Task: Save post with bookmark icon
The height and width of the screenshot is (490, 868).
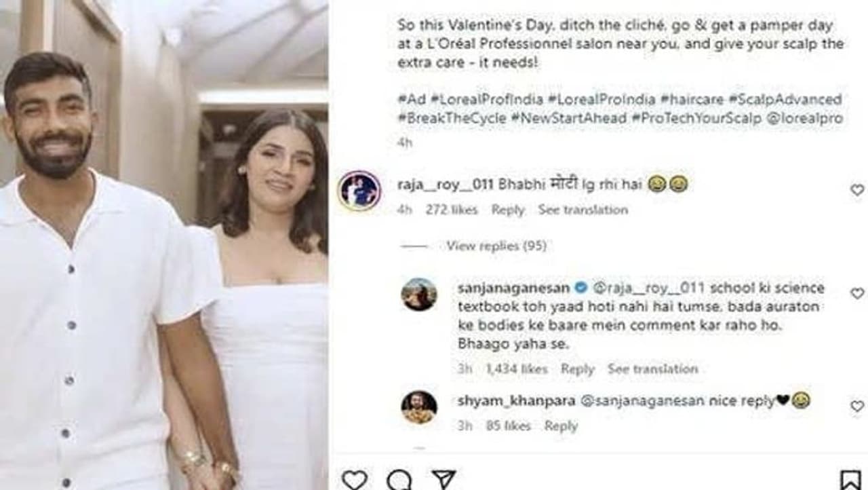Action: tap(850, 480)
